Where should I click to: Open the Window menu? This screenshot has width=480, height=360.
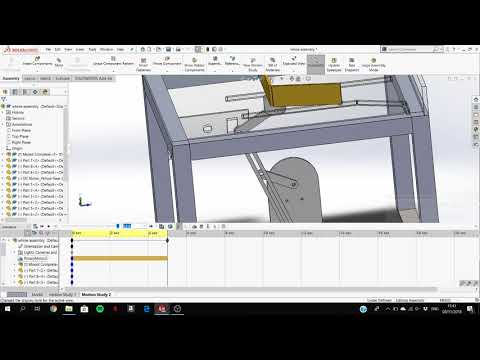click(x=107, y=49)
